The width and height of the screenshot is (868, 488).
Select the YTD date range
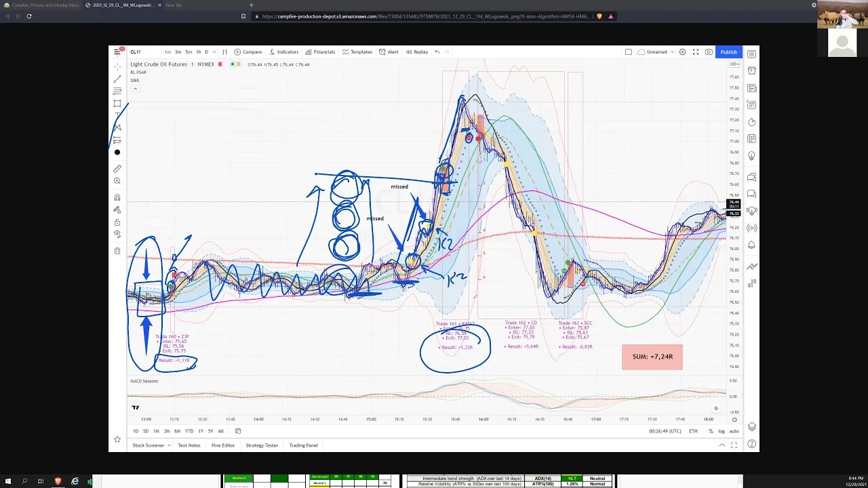pyautogui.click(x=189, y=431)
